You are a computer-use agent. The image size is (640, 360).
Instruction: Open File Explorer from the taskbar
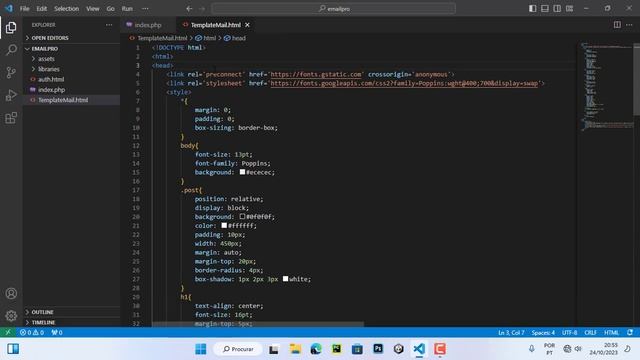pos(295,349)
